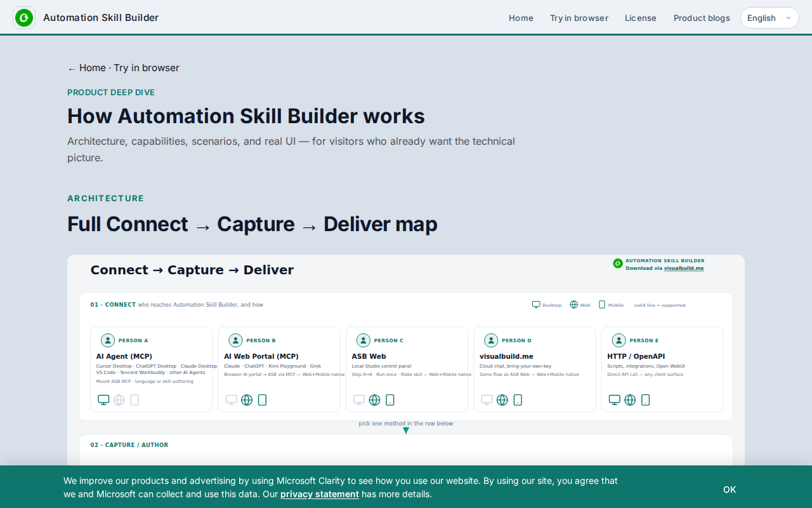Click the mobile icon in AI Agent (MCP) card
812x508 pixels.
click(134, 400)
